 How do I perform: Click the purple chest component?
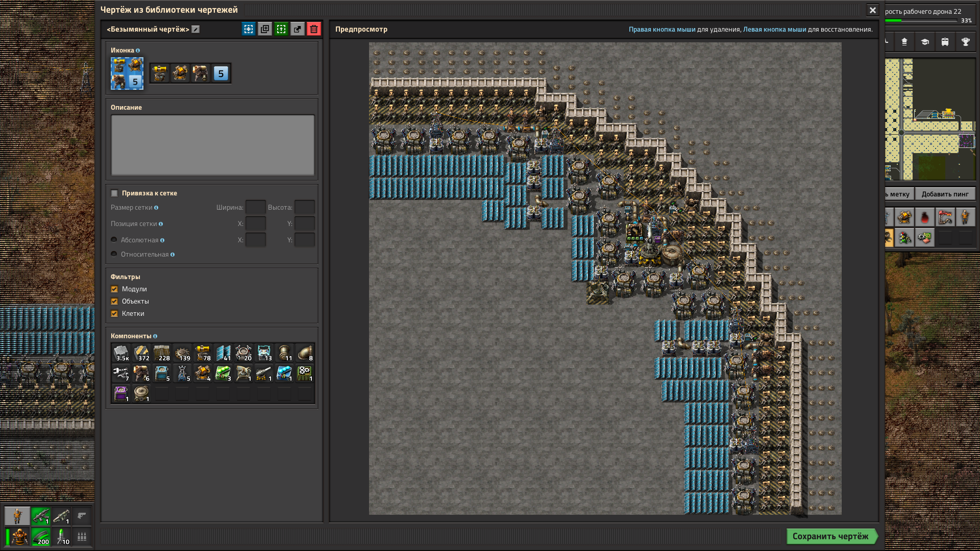click(x=121, y=394)
